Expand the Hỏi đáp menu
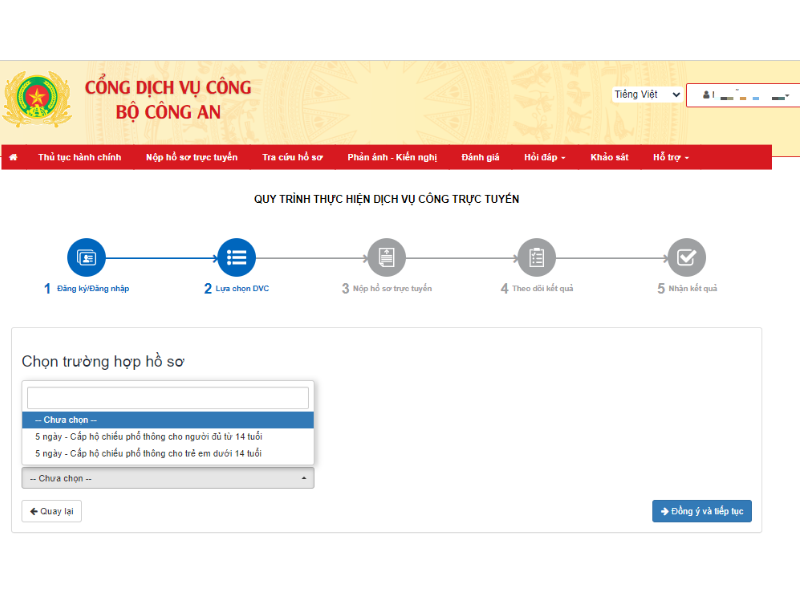800x600 pixels. pyautogui.click(x=544, y=158)
